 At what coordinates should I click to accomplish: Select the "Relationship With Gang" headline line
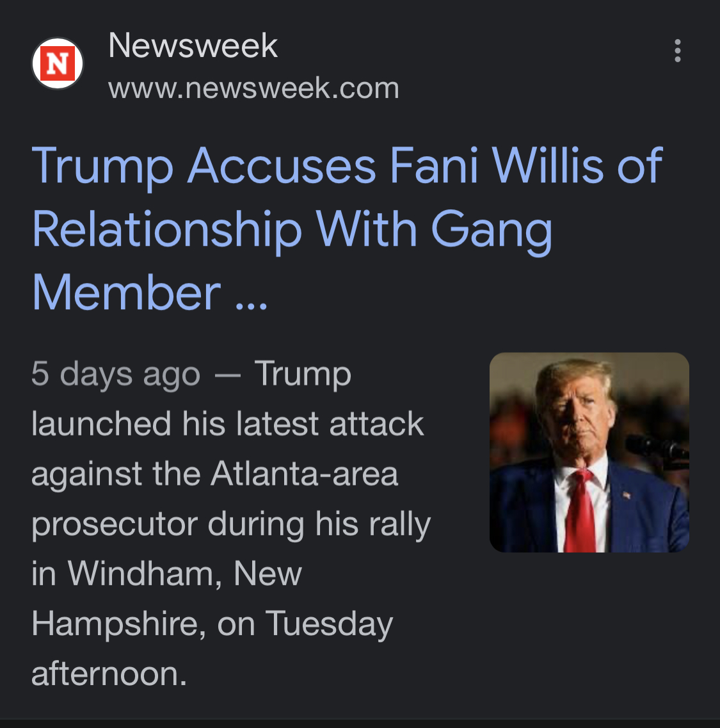pyautogui.click(x=292, y=230)
